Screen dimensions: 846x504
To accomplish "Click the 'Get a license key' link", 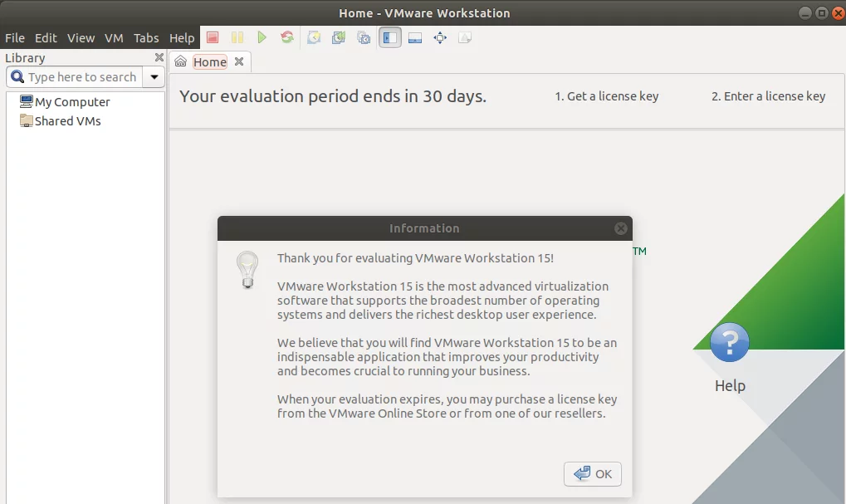I will (606, 96).
